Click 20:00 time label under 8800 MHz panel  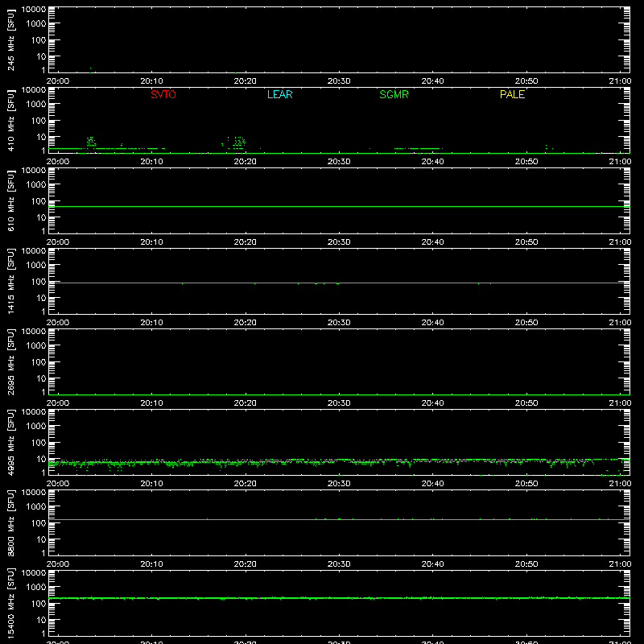point(57,564)
